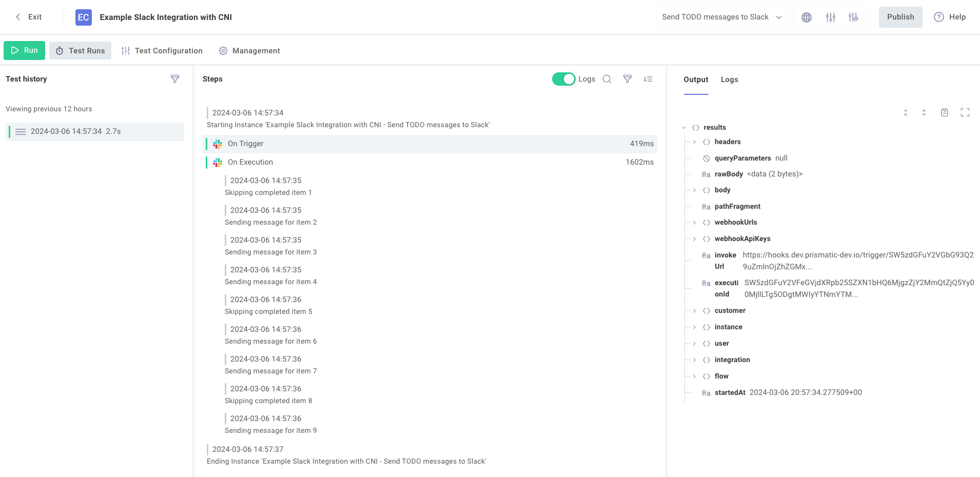Open the Management section
The image size is (980, 477).
tap(249, 50)
